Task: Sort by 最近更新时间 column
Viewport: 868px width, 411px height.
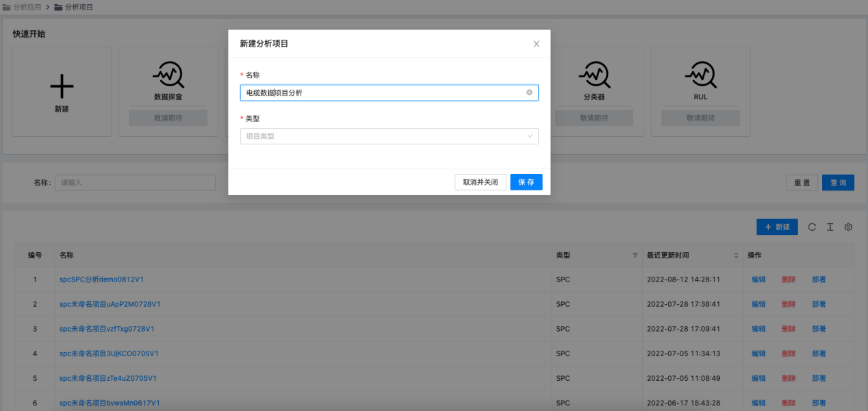Action: [736, 256]
